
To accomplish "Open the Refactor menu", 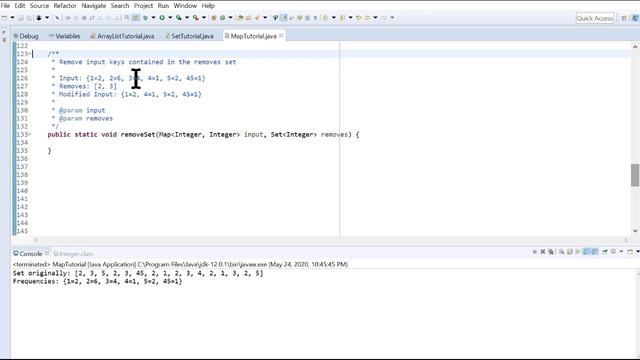I will 65,6.
